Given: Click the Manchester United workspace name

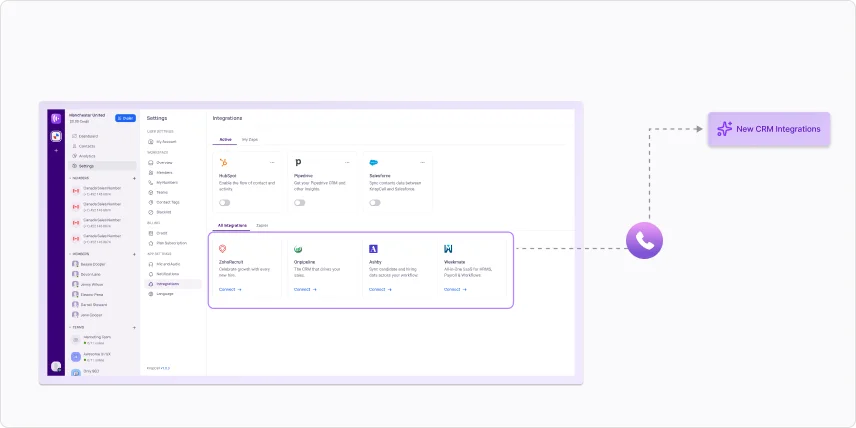Looking at the screenshot, I should pyautogui.click(x=87, y=115).
